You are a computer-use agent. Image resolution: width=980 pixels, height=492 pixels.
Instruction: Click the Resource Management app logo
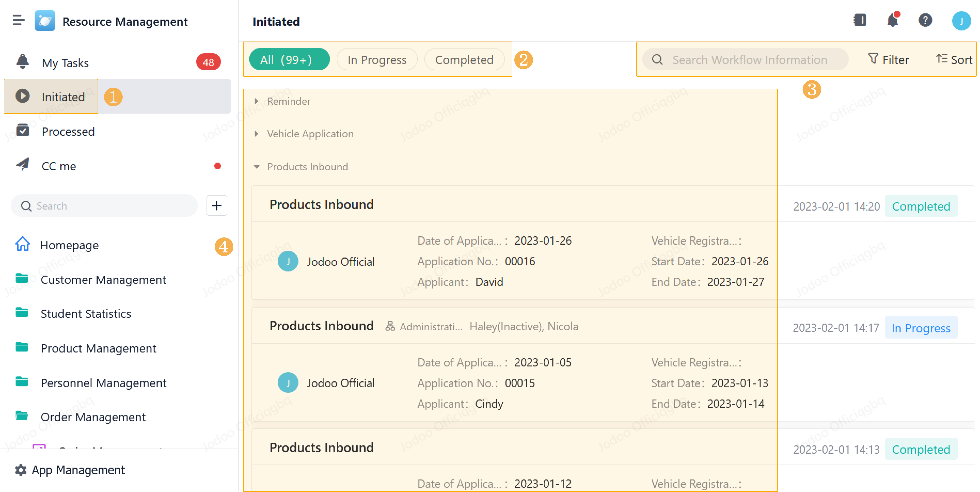coord(45,21)
